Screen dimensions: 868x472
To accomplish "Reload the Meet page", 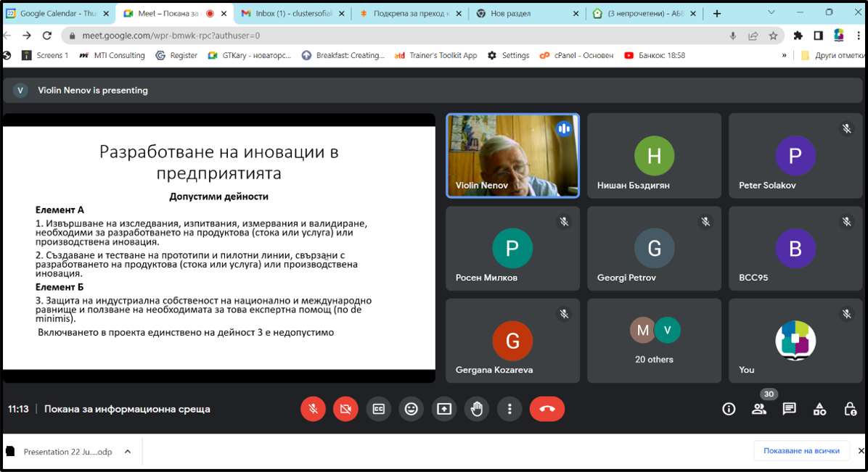I will tap(47, 36).
